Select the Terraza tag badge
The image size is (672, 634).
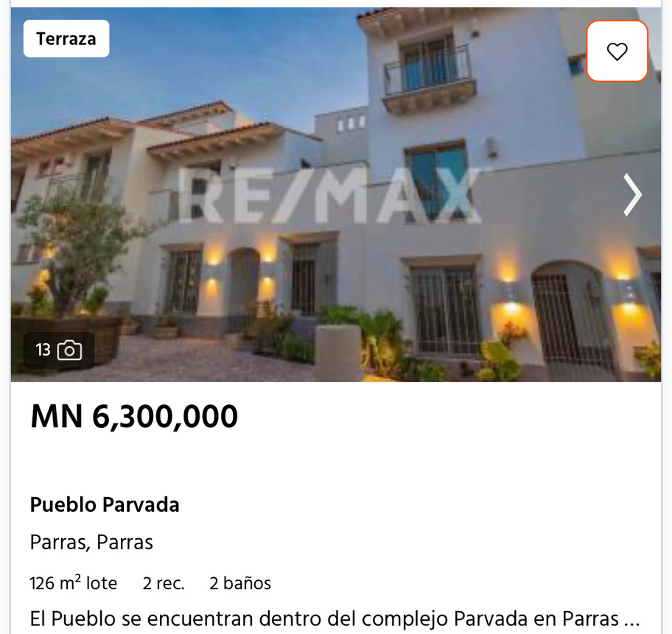[66, 38]
